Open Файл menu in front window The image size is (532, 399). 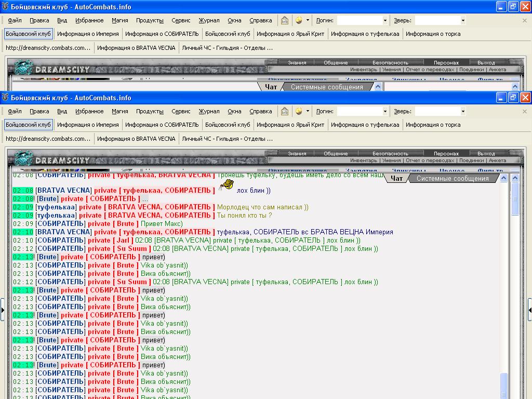(15, 111)
